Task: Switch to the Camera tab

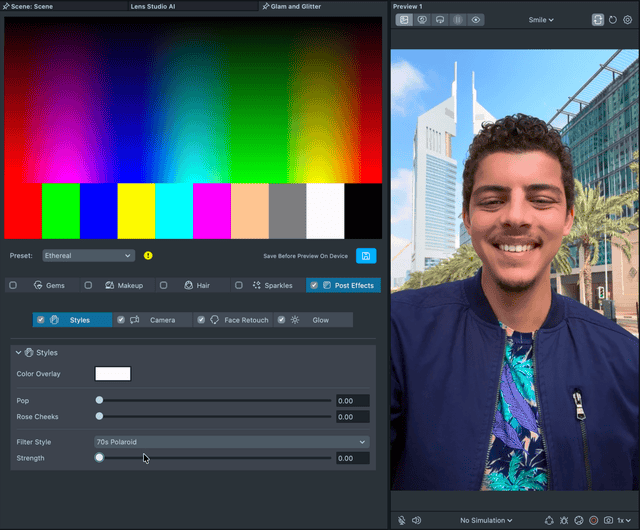Action: 162,320
